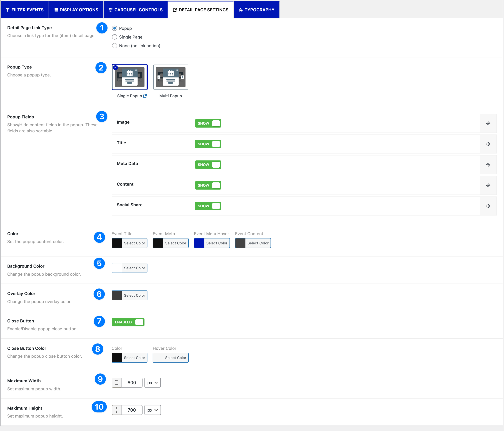504x431 pixels.
Task: Switch to the Display Options tab
Action: [76, 10]
